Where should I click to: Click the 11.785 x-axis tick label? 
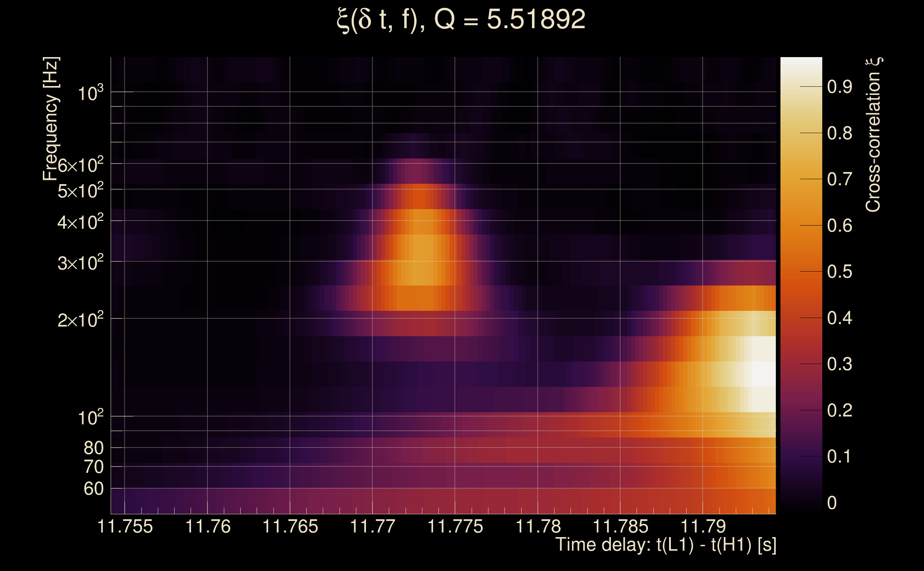point(620,527)
